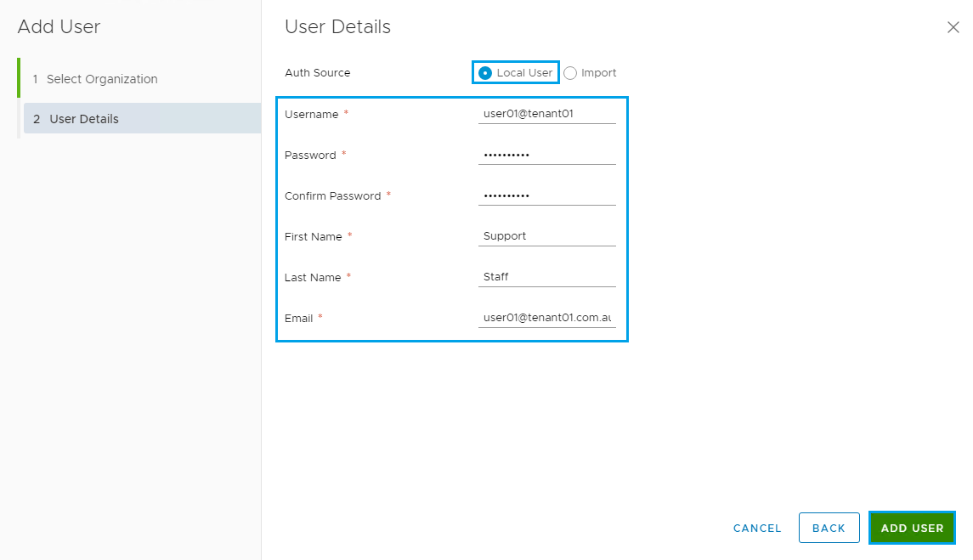Image resolution: width=973 pixels, height=560 pixels.
Task: Click the Add User wizard title
Action: 59,26
